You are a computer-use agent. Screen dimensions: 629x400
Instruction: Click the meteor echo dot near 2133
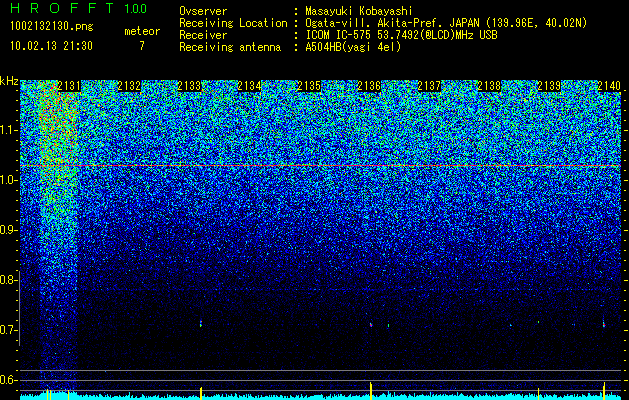tap(201, 323)
